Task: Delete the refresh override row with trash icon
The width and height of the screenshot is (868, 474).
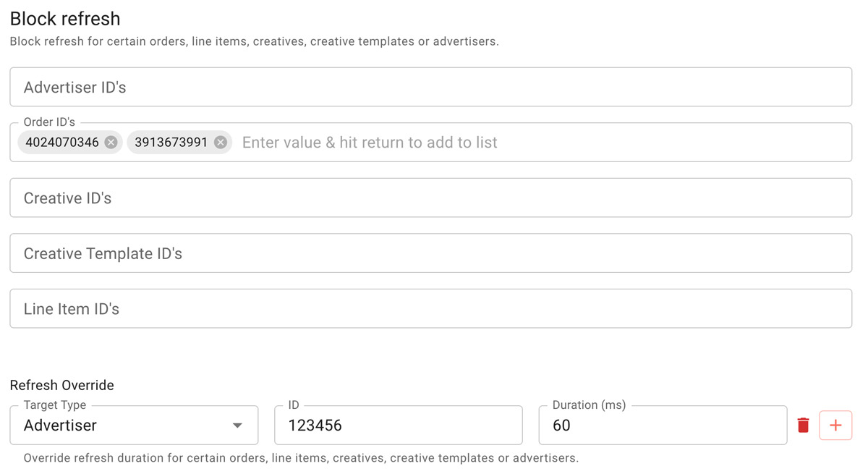Action: point(803,426)
